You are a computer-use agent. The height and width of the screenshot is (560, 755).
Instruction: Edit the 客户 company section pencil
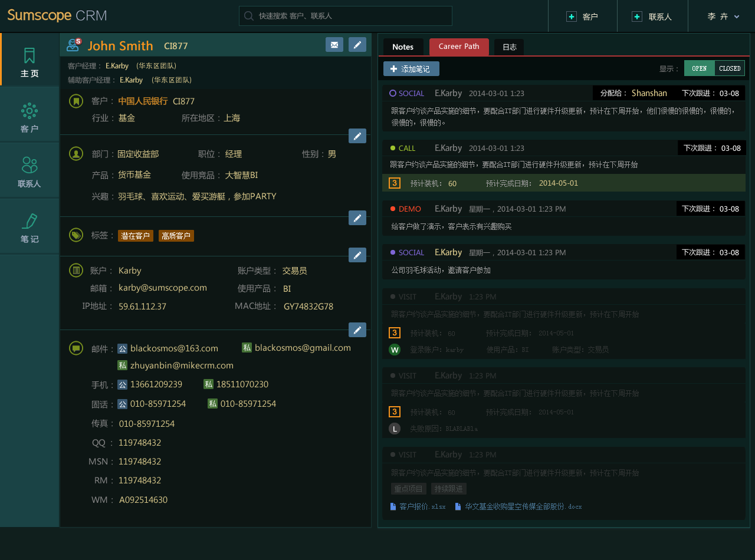357,136
